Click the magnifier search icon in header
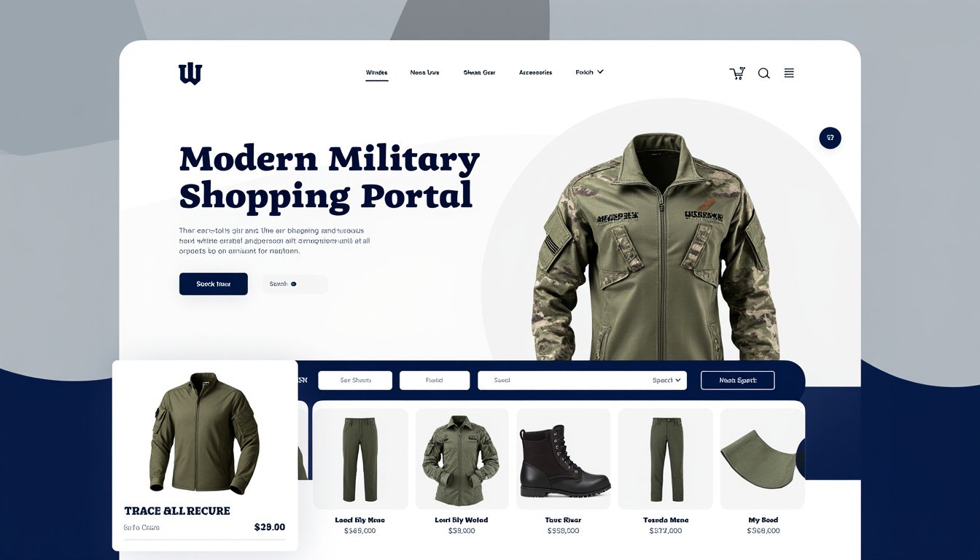This screenshot has width=980, height=560. (763, 73)
